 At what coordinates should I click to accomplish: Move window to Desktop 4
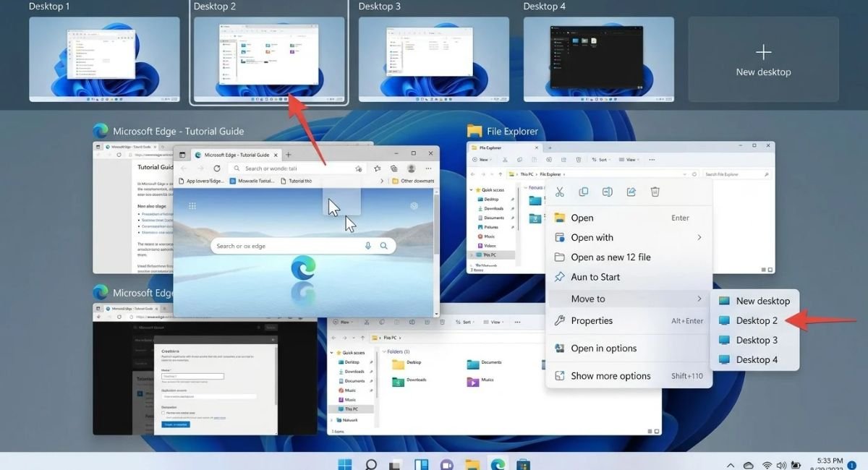tap(755, 359)
